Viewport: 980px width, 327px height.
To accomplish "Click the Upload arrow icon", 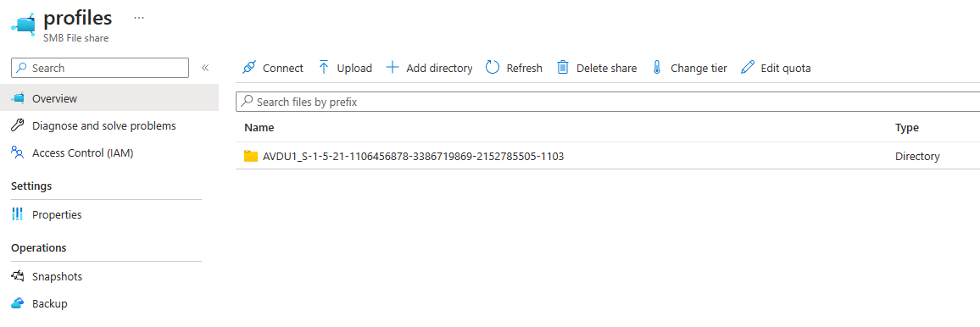I will click(x=324, y=68).
